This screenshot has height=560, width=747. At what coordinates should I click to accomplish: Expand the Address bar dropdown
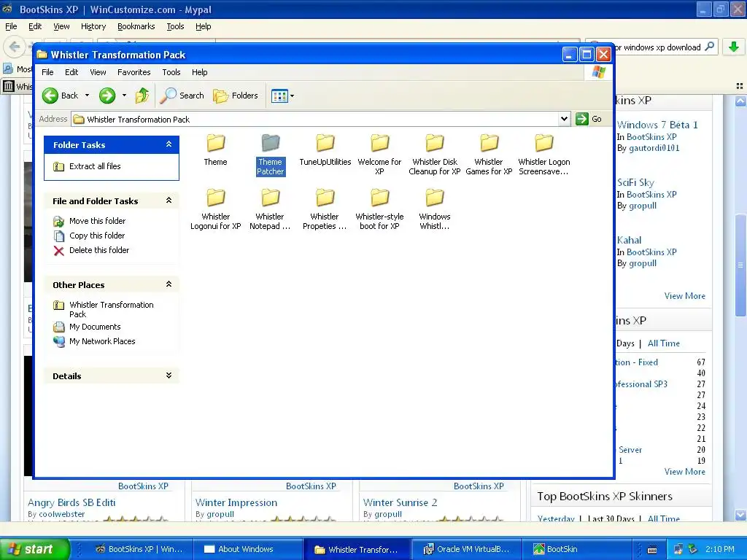(x=564, y=119)
